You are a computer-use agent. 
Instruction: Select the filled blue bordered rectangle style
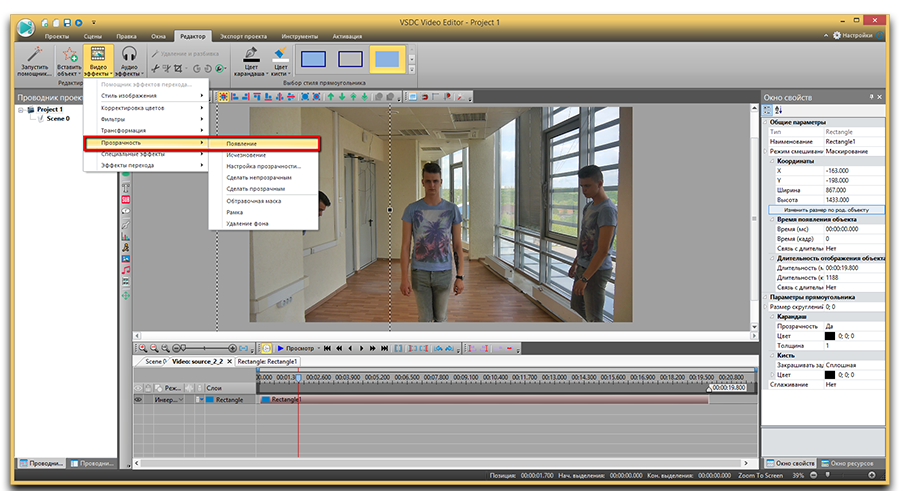pos(313,59)
